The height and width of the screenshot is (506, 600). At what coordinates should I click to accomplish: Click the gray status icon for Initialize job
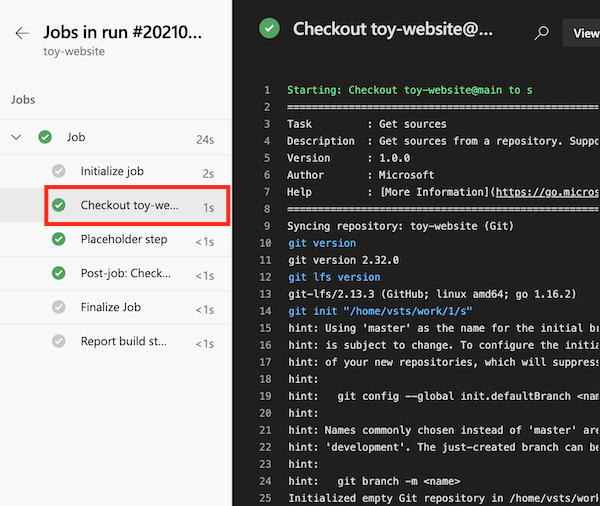point(59,171)
